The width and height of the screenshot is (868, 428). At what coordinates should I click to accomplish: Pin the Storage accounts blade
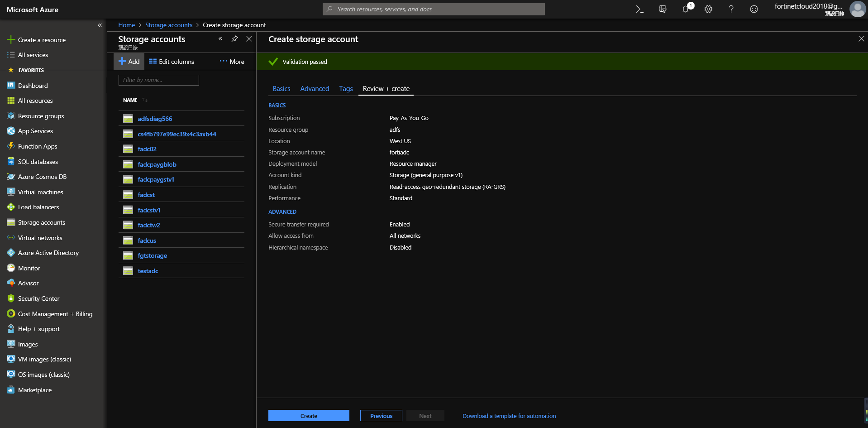(234, 39)
